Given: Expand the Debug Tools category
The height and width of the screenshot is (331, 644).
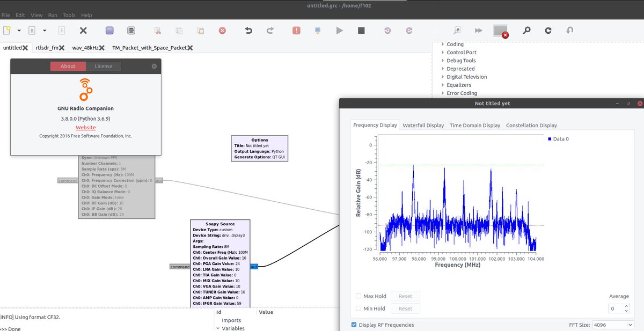Looking at the screenshot, I should (x=442, y=61).
